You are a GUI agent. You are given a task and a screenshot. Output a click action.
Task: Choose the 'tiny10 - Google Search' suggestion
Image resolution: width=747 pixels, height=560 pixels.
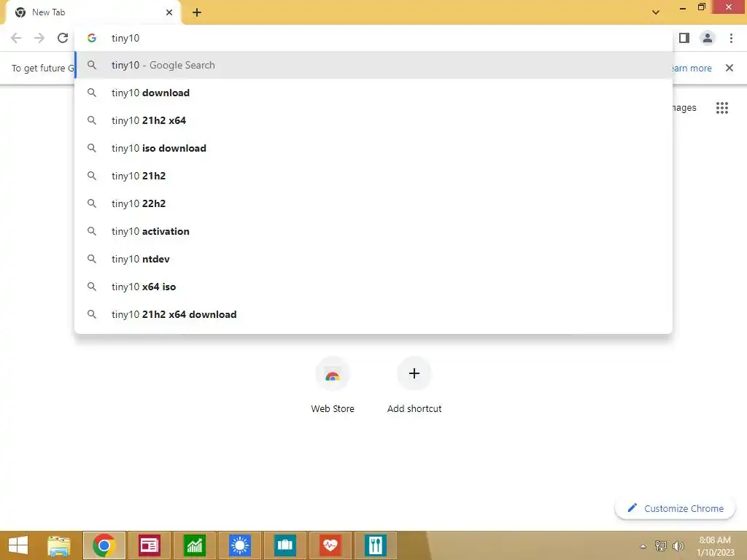point(373,65)
